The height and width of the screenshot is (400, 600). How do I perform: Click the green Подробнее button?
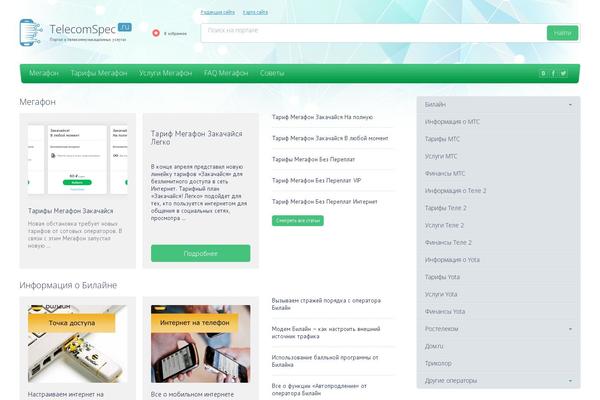coord(201,253)
